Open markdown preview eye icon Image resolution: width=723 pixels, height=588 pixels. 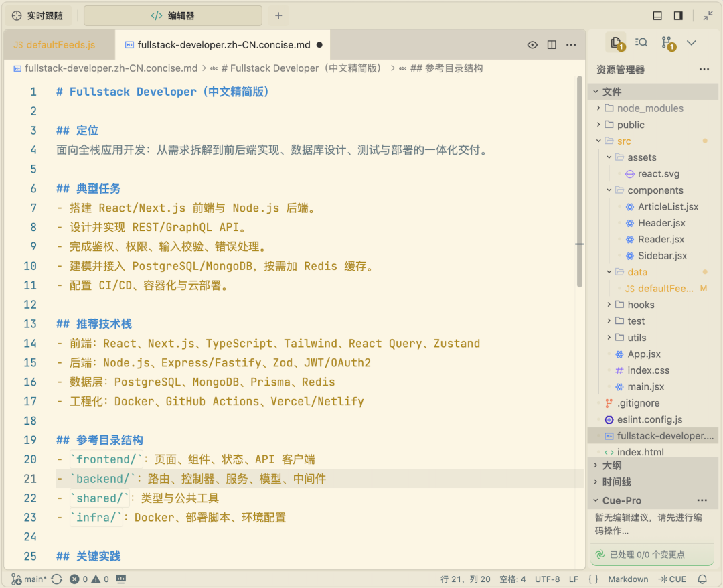click(532, 45)
